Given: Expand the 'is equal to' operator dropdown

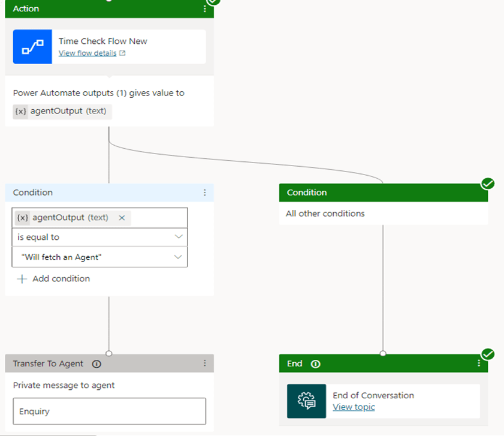Looking at the screenshot, I should click(178, 237).
